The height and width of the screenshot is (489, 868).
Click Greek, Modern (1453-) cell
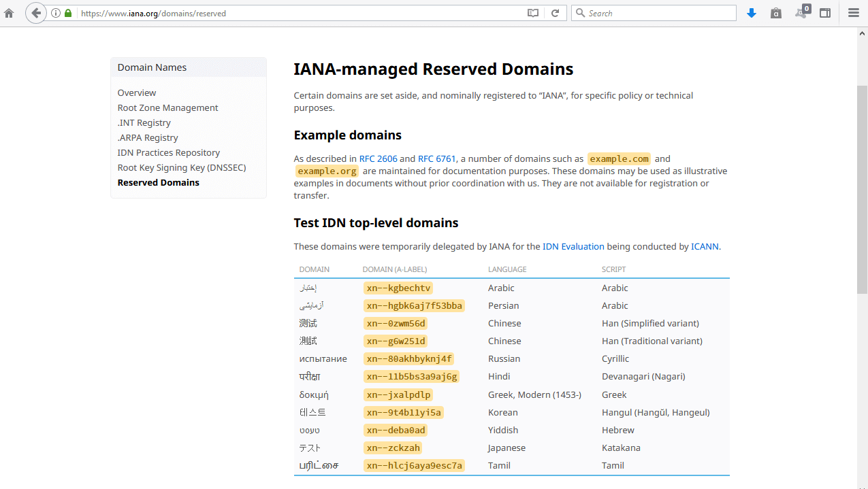534,394
